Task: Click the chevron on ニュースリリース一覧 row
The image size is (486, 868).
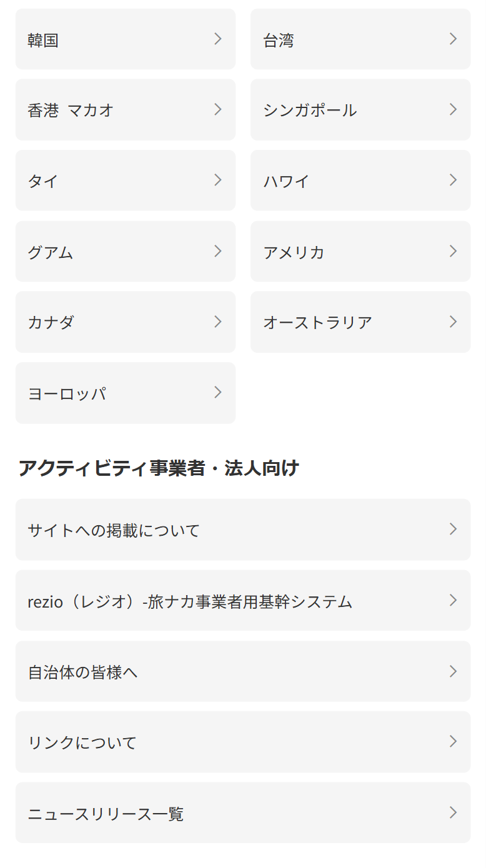Action: pyautogui.click(x=453, y=813)
